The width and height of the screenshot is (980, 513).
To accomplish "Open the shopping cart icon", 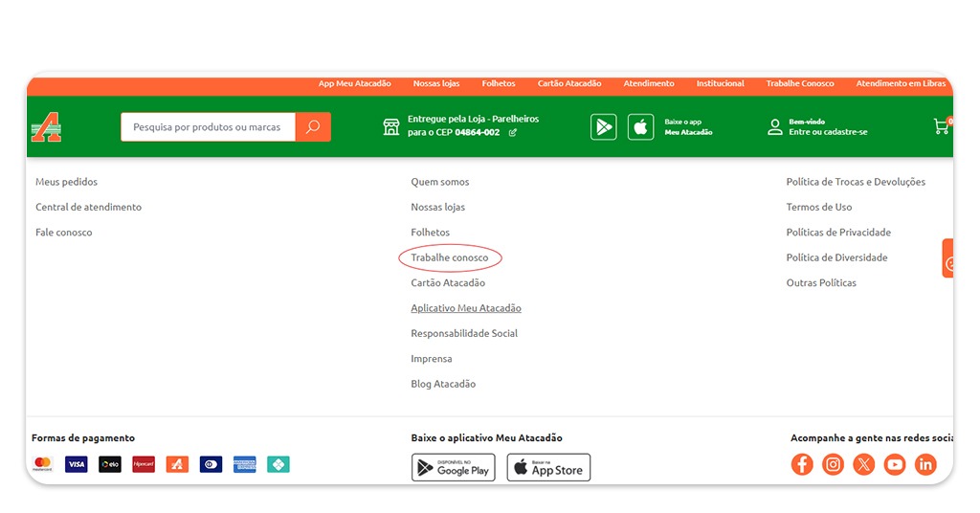I will pyautogui.click(x=941, y=126).
